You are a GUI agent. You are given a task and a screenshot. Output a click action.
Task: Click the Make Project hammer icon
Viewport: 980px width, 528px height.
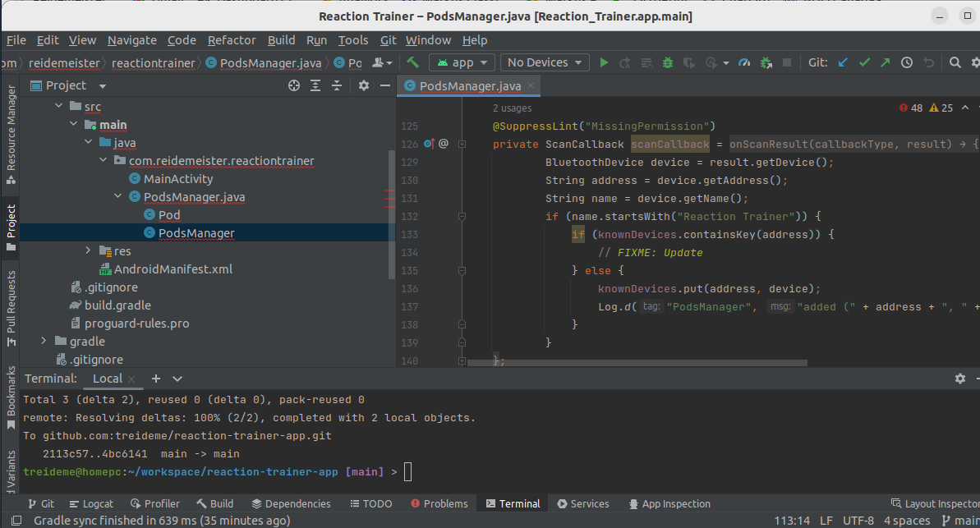point(413,62)
